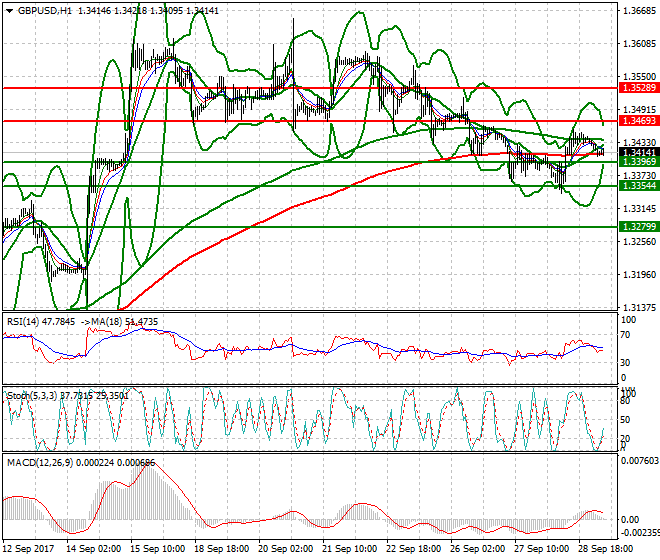Image resolution: width=660 pixels, height=560 pixels.
Task: Click the chart menu triangle beside GBPUSD,H1
Action: pos(9,11)
